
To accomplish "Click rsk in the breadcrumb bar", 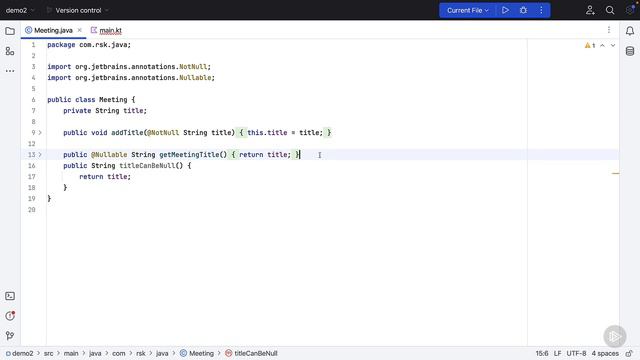I will 141,353.
